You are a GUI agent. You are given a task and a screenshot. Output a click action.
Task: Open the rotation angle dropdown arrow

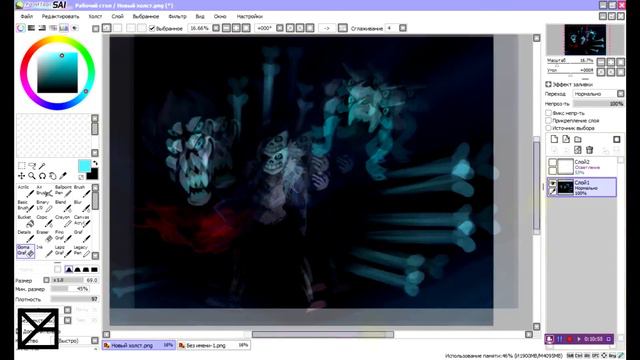tap(280, 28)
